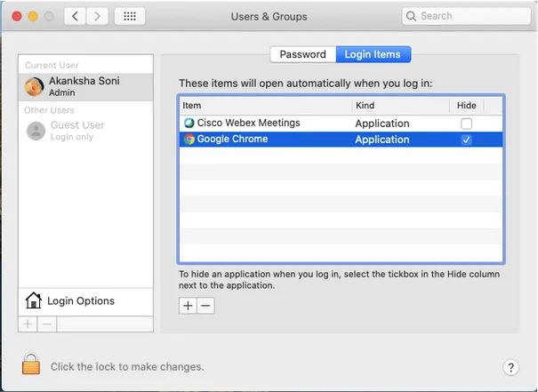The width and height of the screenshot is (538, 392).
Task: Enable Hide checkbox for Cisco Webex Meetings
Action: coord(467,124)
